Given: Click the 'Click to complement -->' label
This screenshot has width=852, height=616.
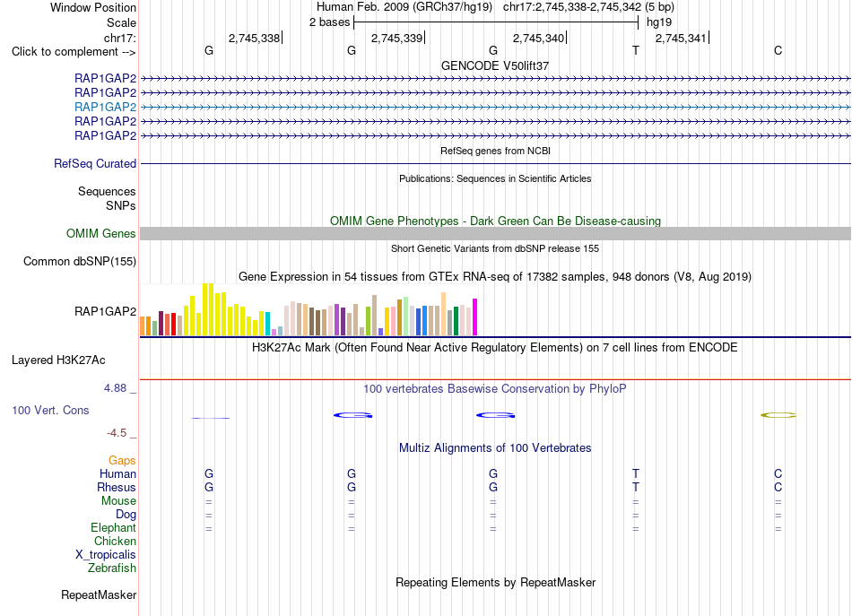Looking at the screenshot, I should pyautogui.click(x=74, y=52).
